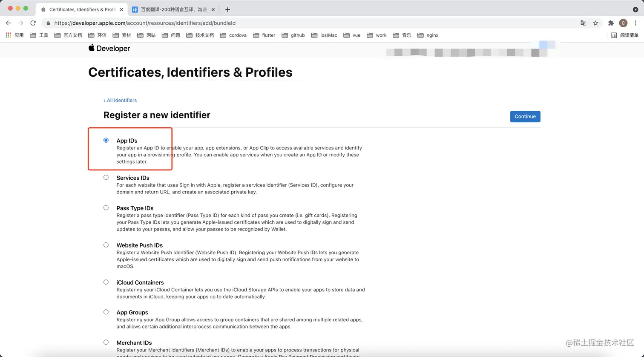The height and width of the screenshot is (357, 644).
Task: Bookmark this page with the star icon
Action: (595, 23)
